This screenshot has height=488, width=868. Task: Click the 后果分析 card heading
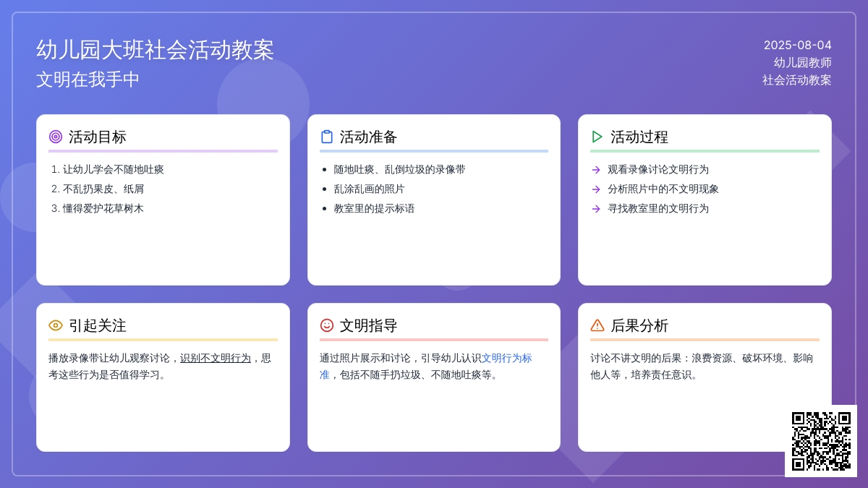tap(639, 325)
